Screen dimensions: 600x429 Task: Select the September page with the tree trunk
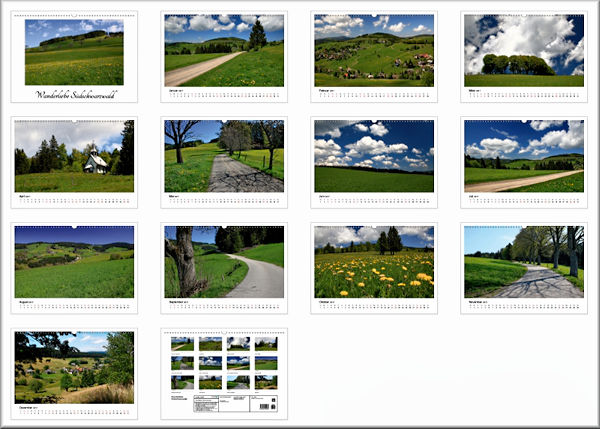(224, 261)
